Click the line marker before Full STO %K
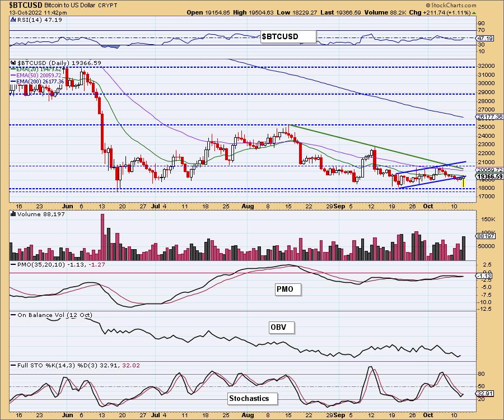The height and width of the screenshot is (420, 504). 13,365
